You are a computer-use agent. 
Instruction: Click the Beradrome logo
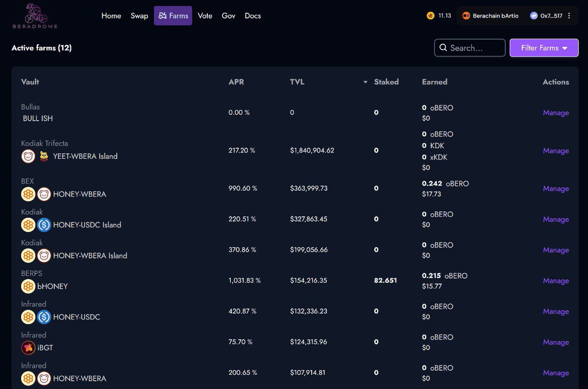pyautogui.click(x=35, y=16)
